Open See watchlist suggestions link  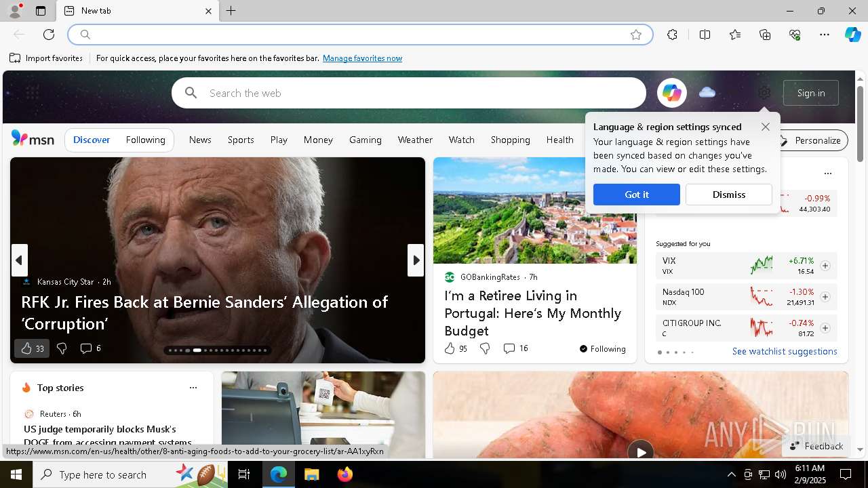point(785,351)
